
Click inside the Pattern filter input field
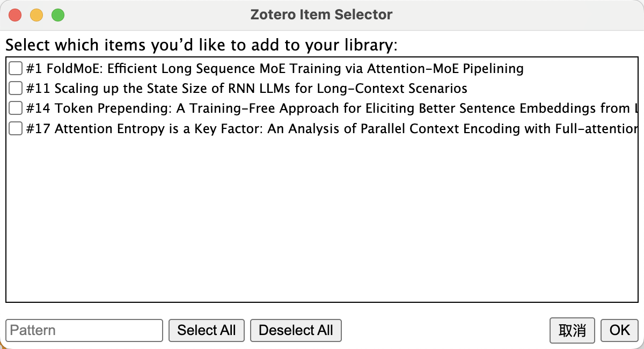[84, 330]
